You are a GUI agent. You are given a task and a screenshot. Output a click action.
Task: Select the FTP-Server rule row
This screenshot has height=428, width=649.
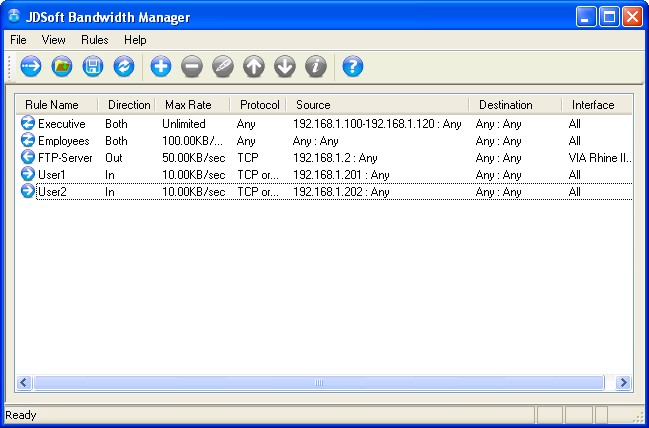(65, 158)
